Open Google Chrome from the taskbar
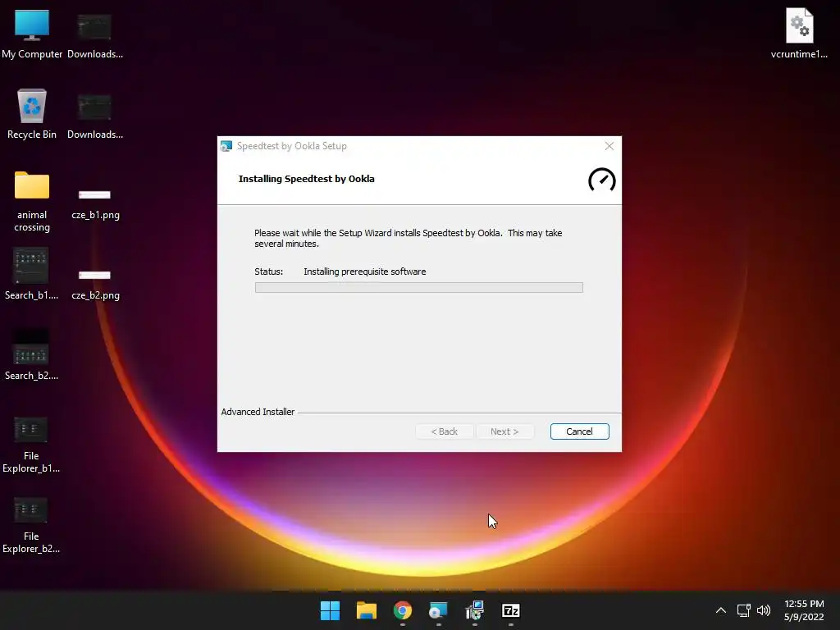The height and width of the screenshot is (630, 840). [x=402, y=610]
